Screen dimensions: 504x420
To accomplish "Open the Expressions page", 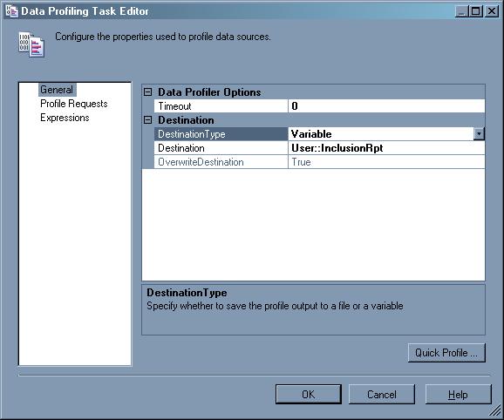I will click(65, 118).
